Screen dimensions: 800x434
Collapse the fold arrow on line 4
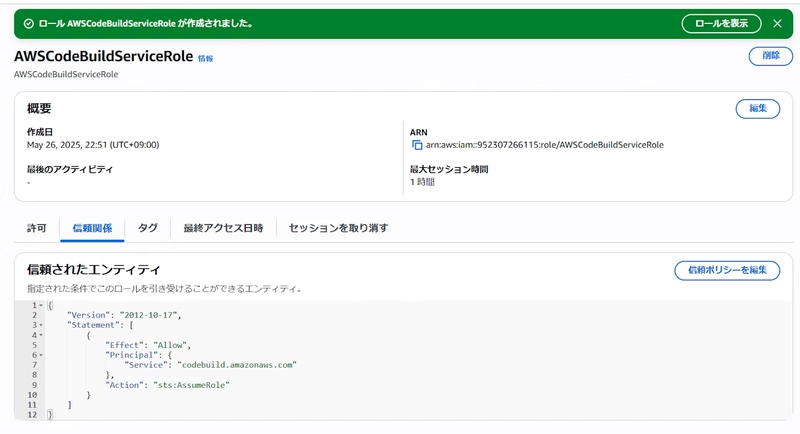coord(41,336)
